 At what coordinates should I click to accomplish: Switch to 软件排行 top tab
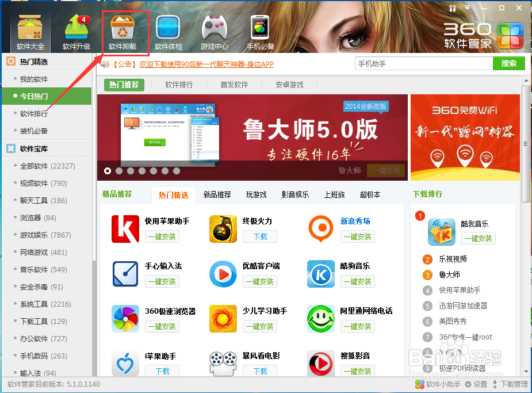(x=179, y=85)
